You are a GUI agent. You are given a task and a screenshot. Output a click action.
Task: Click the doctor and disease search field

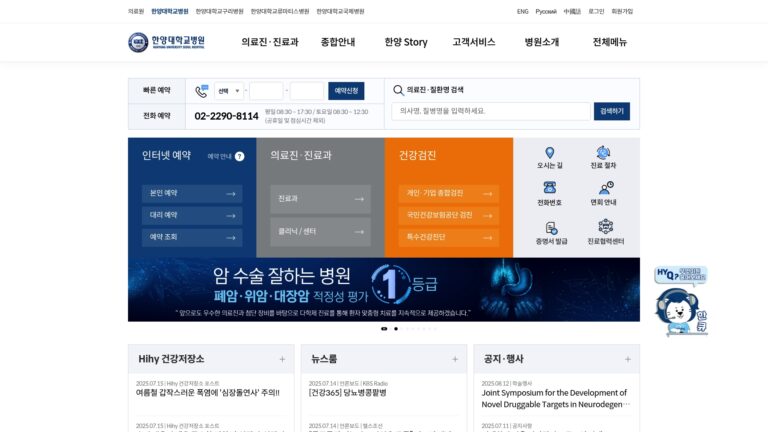pos(491,111)
